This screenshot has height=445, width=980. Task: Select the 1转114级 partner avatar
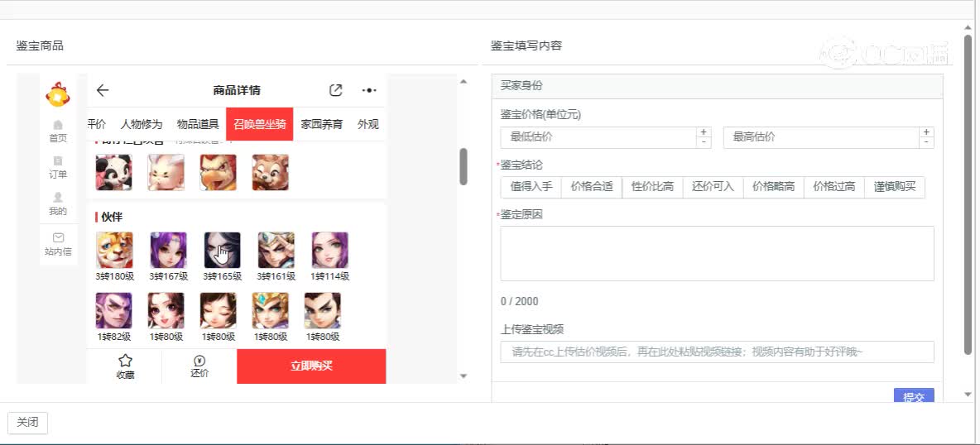(x=330, y=250)
